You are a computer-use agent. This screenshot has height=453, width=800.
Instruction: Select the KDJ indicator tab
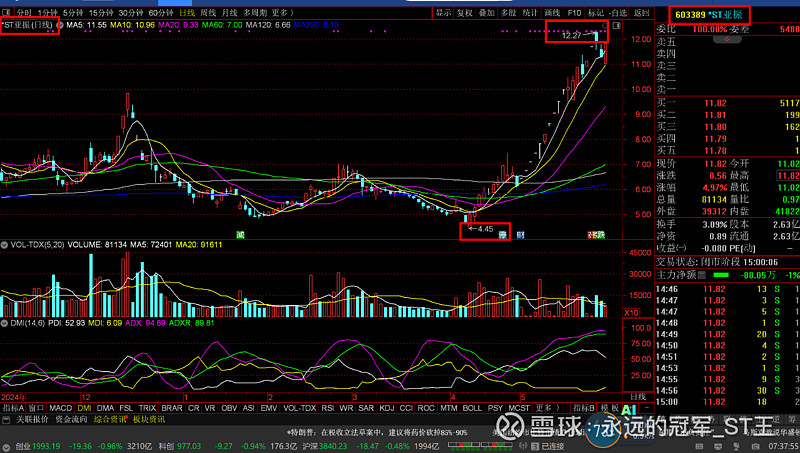[387, 408]
